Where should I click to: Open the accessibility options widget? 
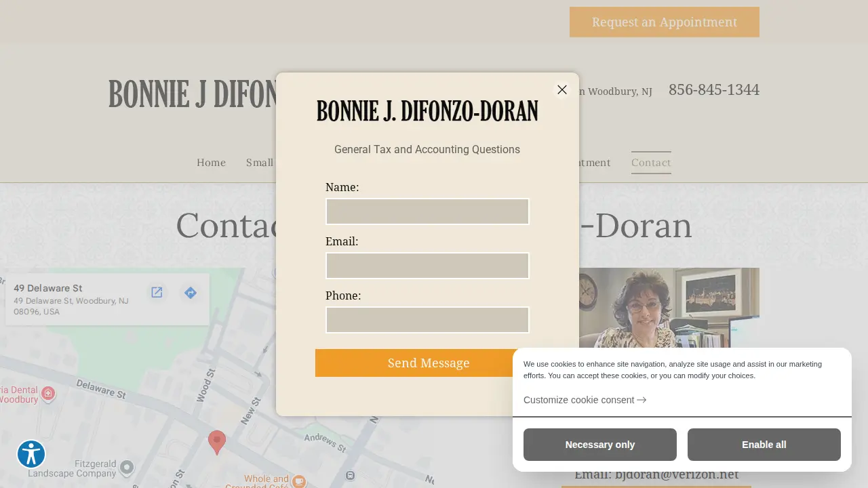tap(31, 454)
